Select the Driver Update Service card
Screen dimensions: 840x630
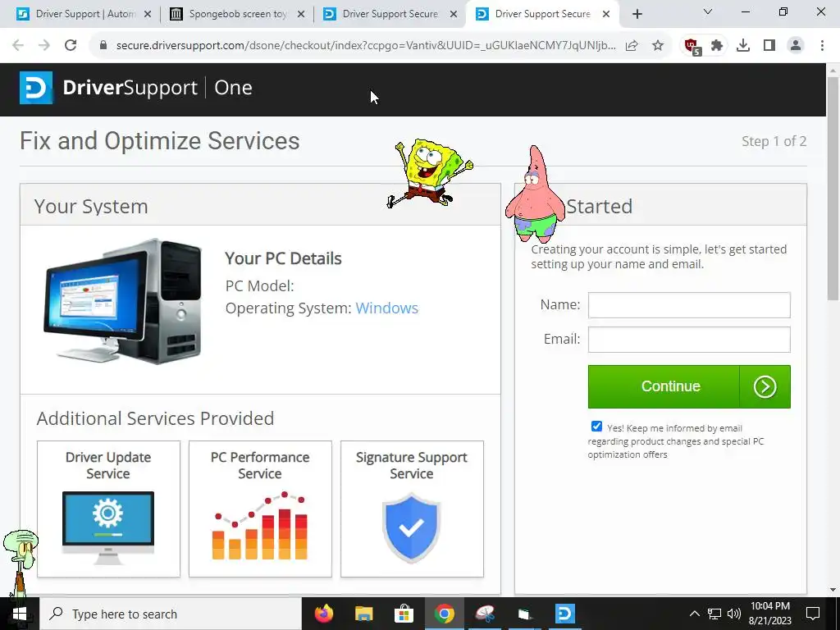click(x=109, y=509)
